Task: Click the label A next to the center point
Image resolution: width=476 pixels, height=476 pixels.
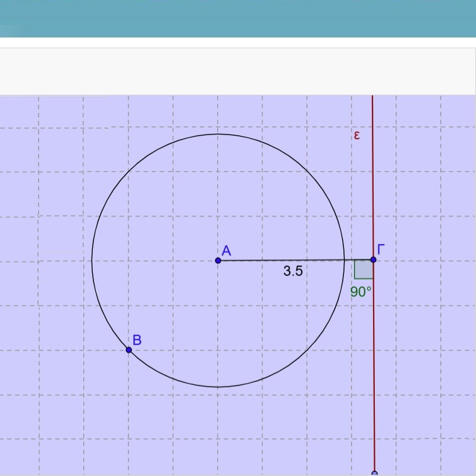Action: (227, 251)
